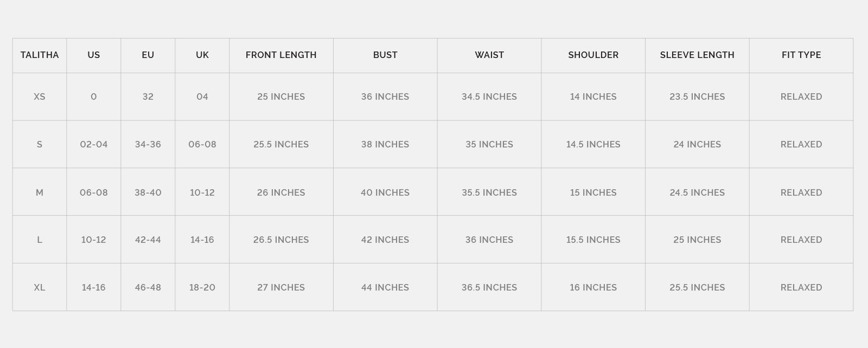Click the BUST column header

coord(385,55)
